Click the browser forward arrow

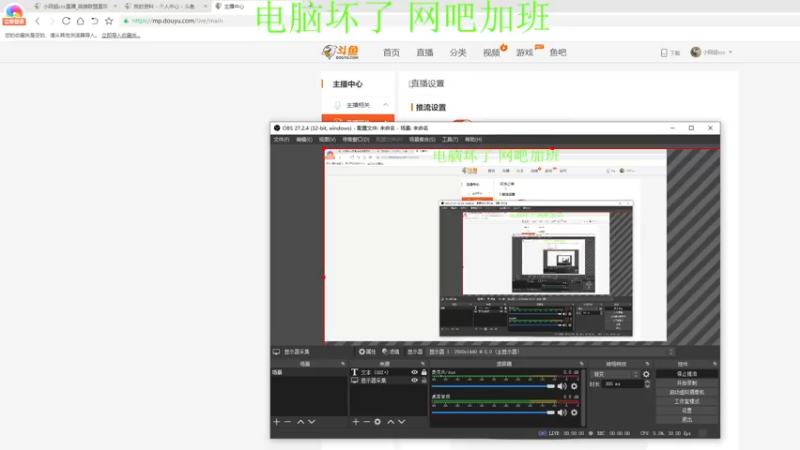click(x=52, y=21)
